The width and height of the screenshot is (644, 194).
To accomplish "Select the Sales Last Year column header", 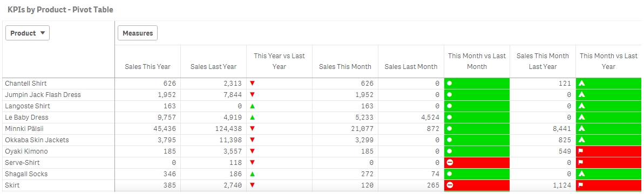I will click(x=214, y=66).
